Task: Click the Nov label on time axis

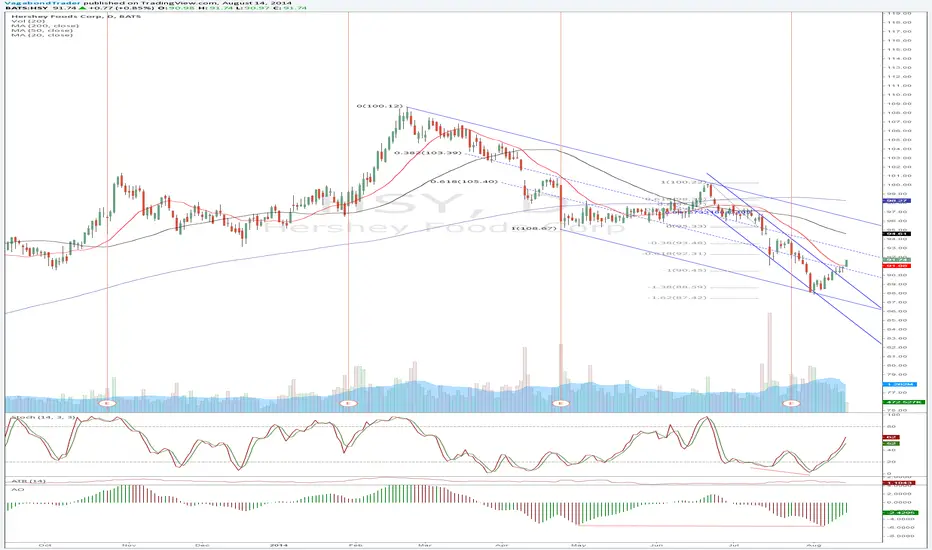Action: [129, 545]
